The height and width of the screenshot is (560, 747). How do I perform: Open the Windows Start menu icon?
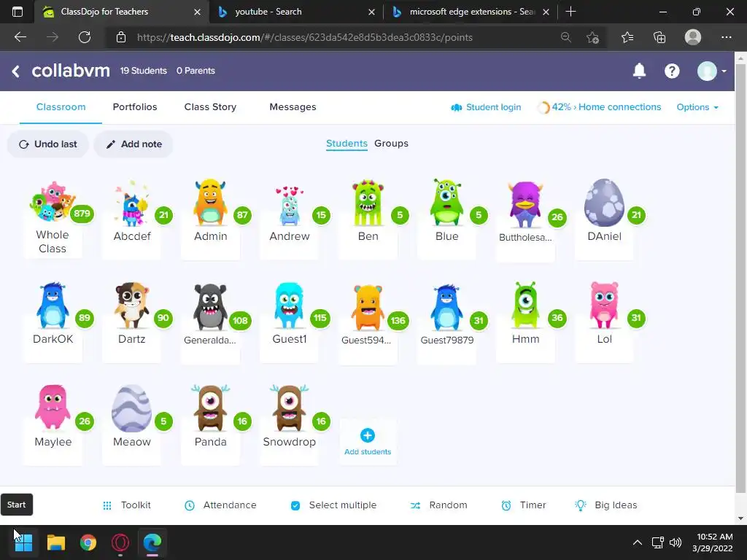[23, 542]
